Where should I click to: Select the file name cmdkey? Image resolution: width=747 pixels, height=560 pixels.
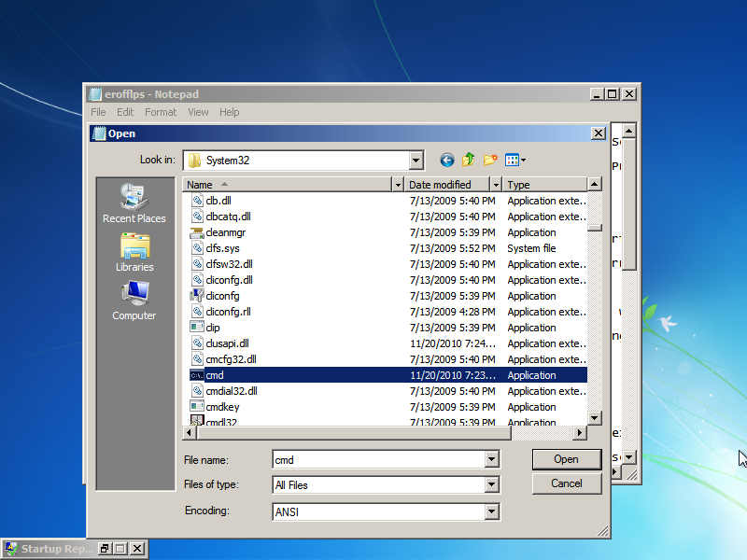click(222, 407)
